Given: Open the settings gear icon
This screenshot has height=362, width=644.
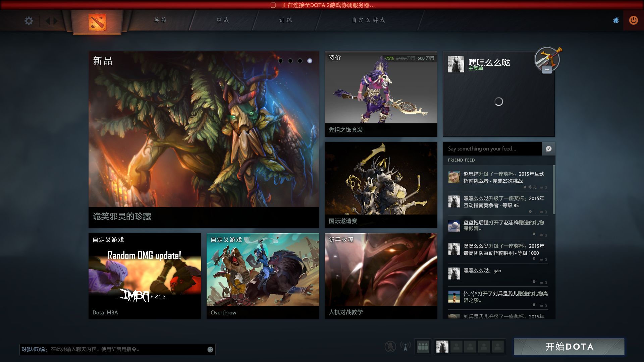Looking at the screenshot, I should pyautogui.click(x=29, y=21).
